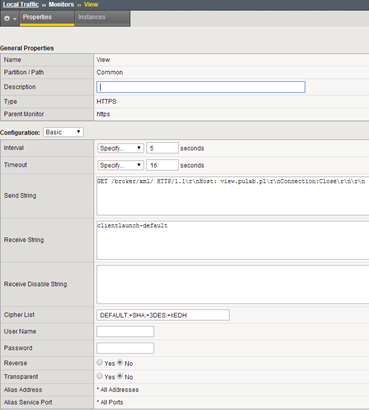Select Yes for Transparent
This screenshot has height=410, width=369.
tap(100, 376)
